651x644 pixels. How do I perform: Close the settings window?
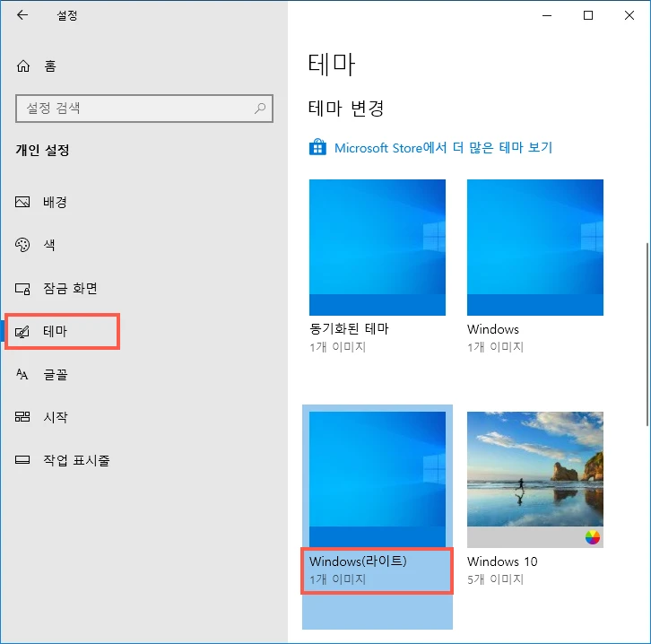[629, 16]
